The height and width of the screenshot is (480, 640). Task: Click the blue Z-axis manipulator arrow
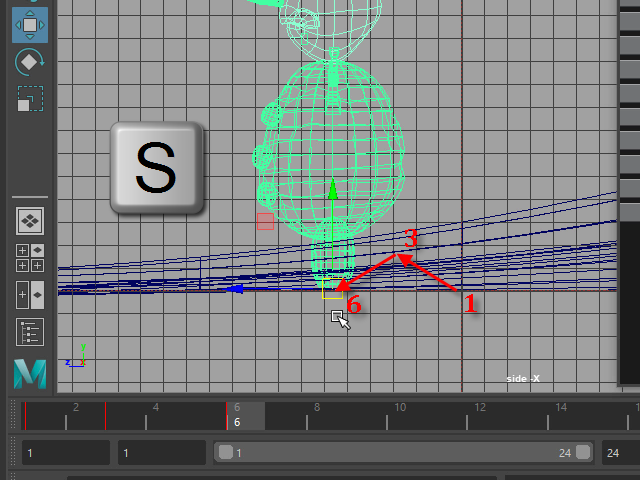(x=233, y=289)
